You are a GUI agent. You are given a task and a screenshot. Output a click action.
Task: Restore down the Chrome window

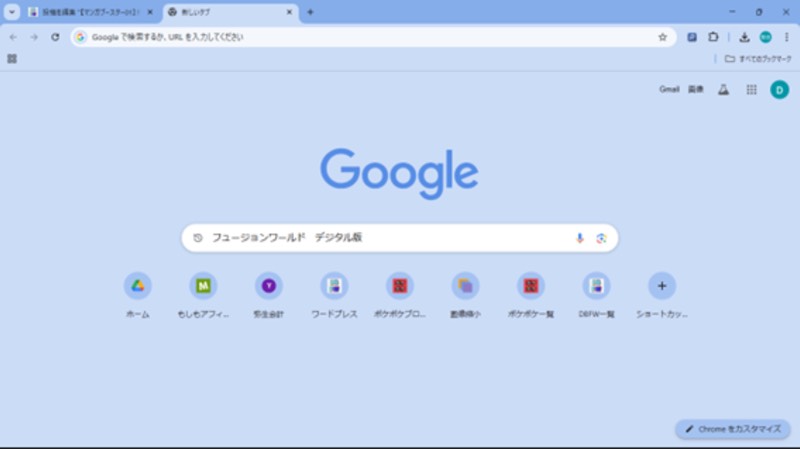click(759, 12)
